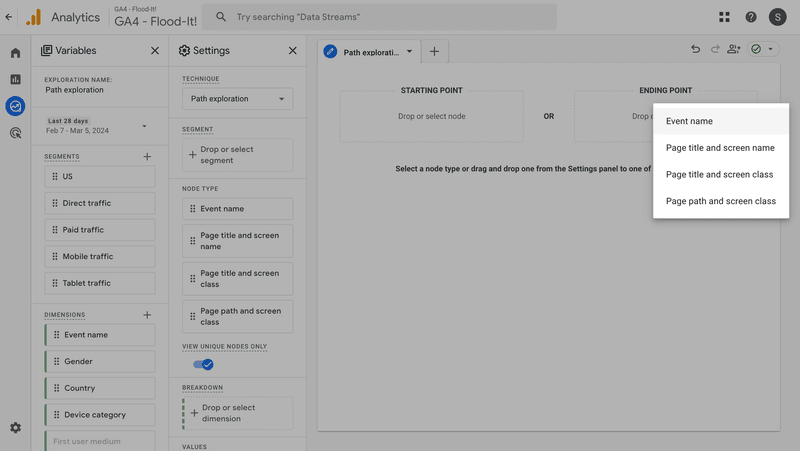This screenshot has height=451, width=800.
Task: Add a new dimension with plus icon
Action: tap(147, 315)
